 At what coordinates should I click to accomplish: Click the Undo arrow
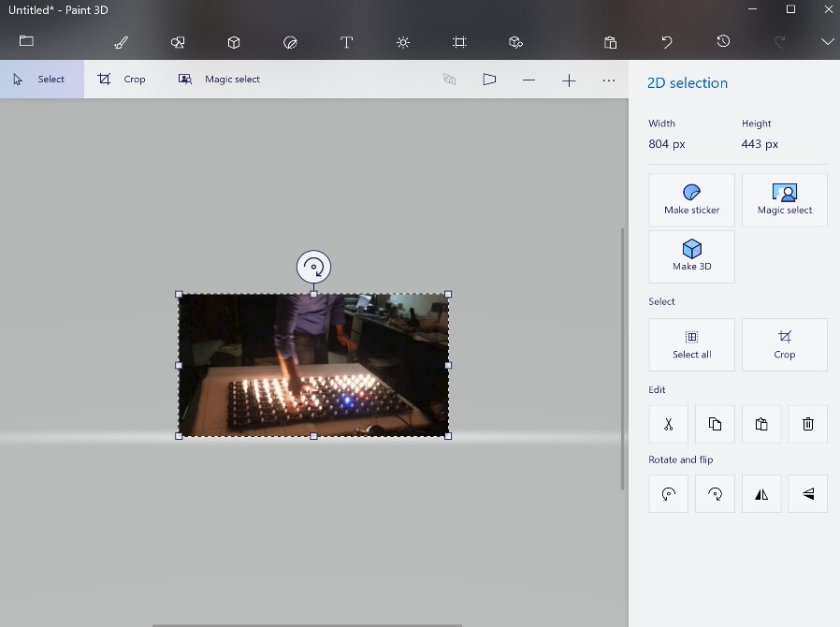coord(667,42)
